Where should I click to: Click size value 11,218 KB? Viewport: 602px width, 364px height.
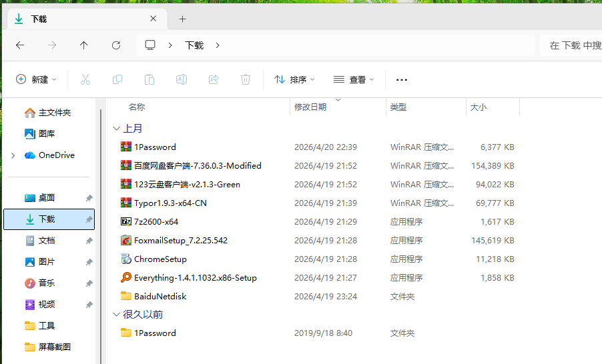495,259
